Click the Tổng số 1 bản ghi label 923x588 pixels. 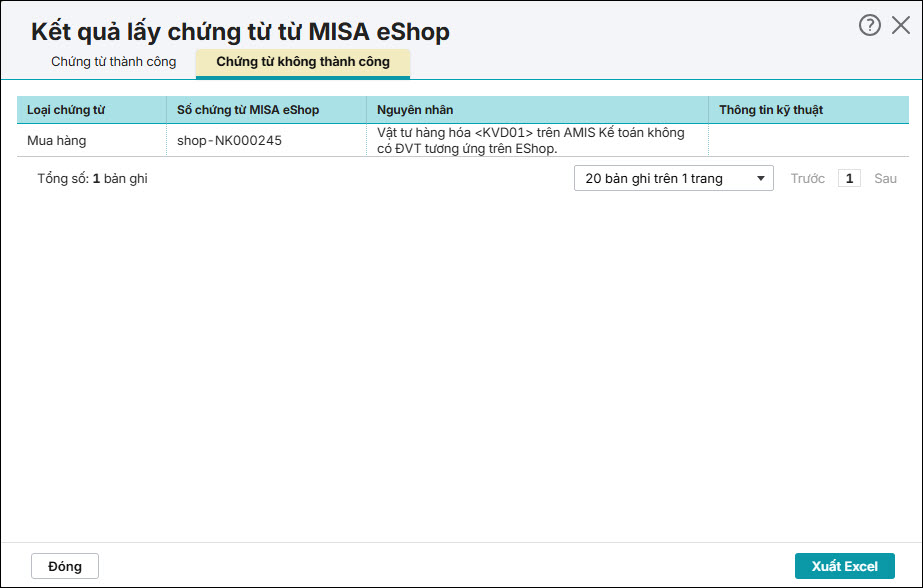92,178
